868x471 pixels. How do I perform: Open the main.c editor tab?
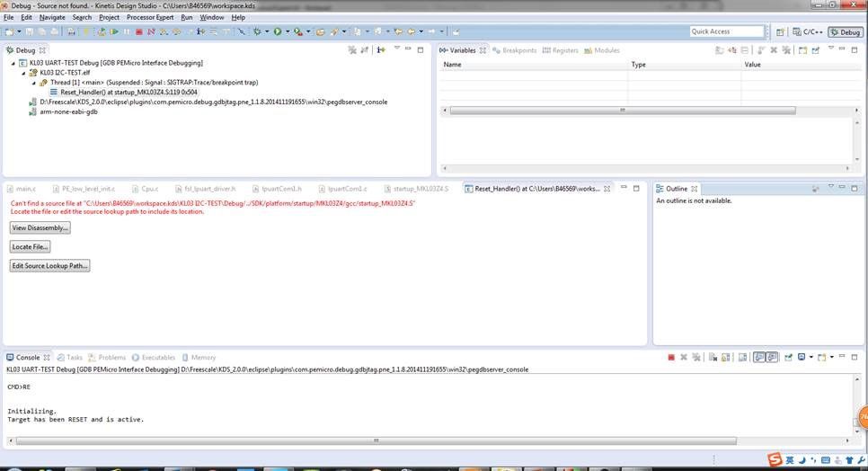(22, 189)
